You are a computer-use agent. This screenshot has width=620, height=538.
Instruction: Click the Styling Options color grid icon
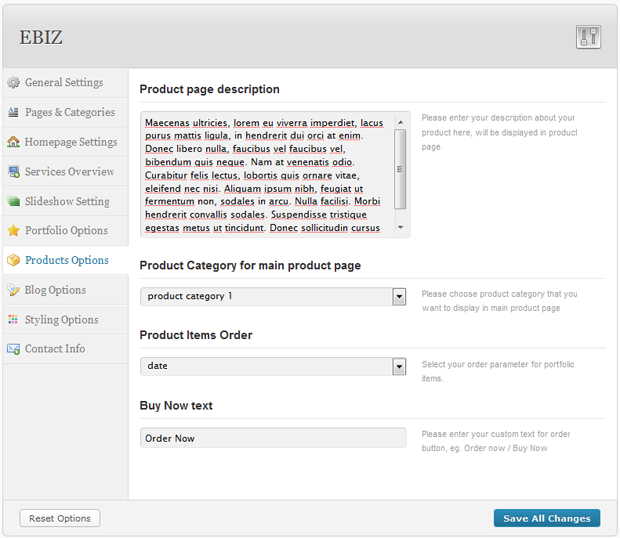14,320
